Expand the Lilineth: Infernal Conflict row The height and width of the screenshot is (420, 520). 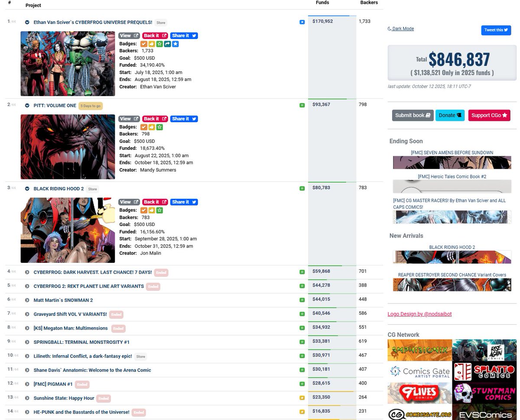27,356
